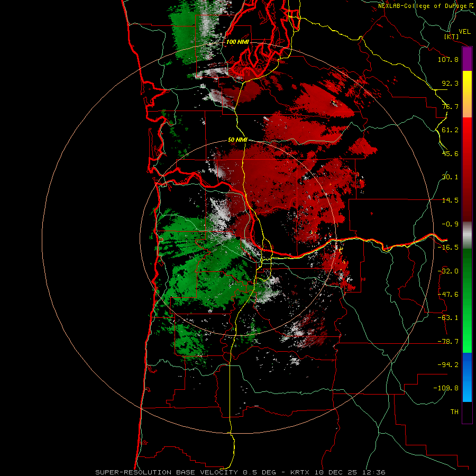Click the 107.8 velocity scale value

pyautogui.click(x=448, y=59)
